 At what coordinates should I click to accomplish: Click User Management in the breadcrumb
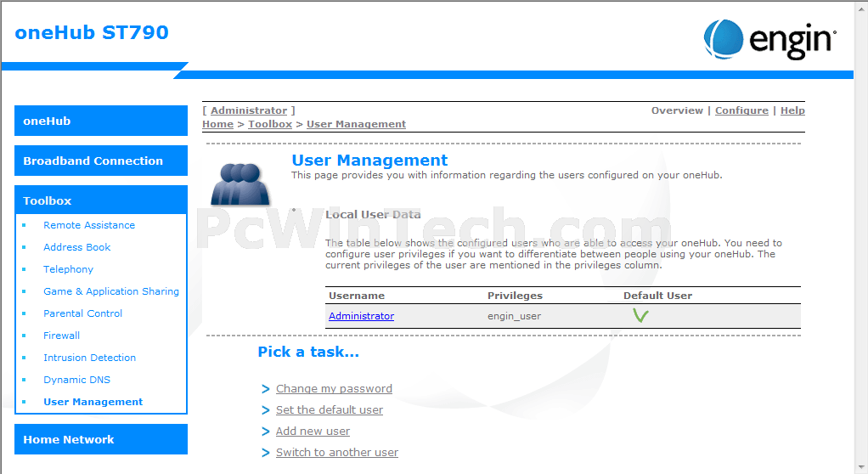click(x=356, y=124)
